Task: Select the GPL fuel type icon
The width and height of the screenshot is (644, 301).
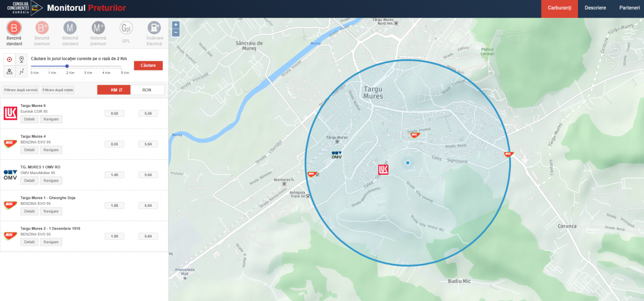Action: click(x=126, y=28)
